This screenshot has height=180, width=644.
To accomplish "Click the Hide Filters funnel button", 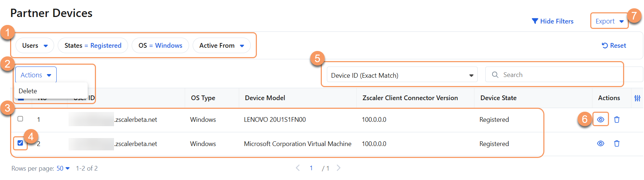I will click(552, 21).
